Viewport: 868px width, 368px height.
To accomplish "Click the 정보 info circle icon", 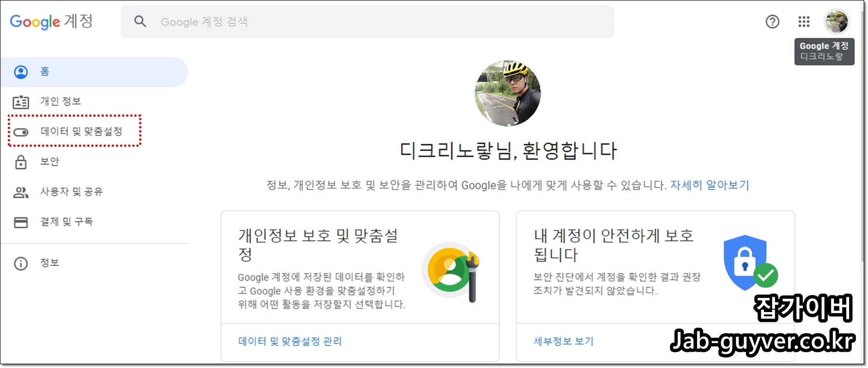I will tap(21, 263).
